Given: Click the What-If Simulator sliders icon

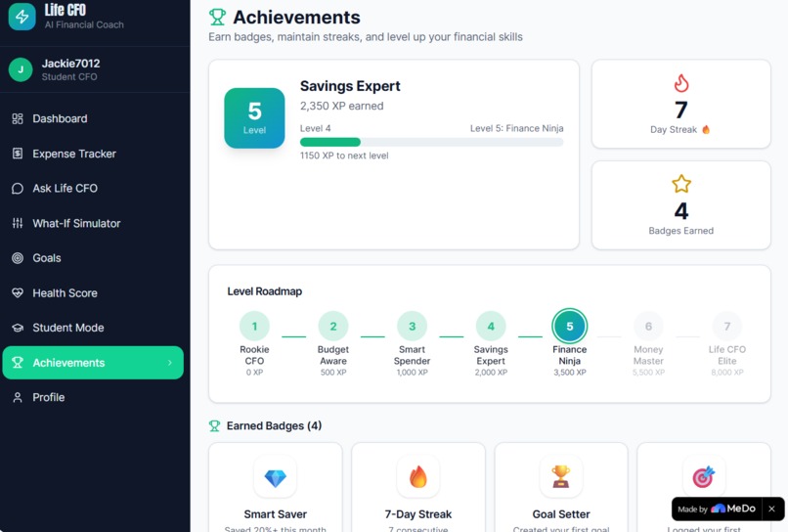Looking at the screenshot, I should click(x=18, y=223).
